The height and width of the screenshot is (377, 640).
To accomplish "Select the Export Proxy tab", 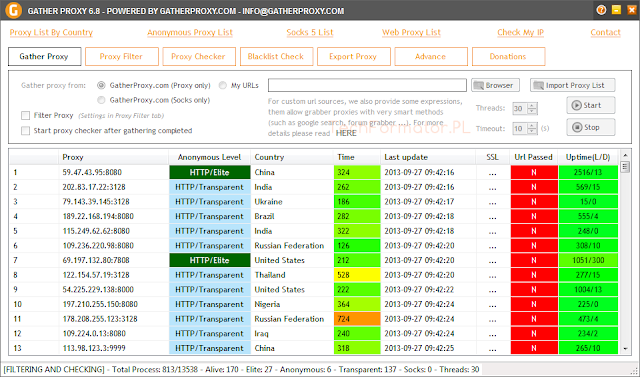I will tap(353, 56).
